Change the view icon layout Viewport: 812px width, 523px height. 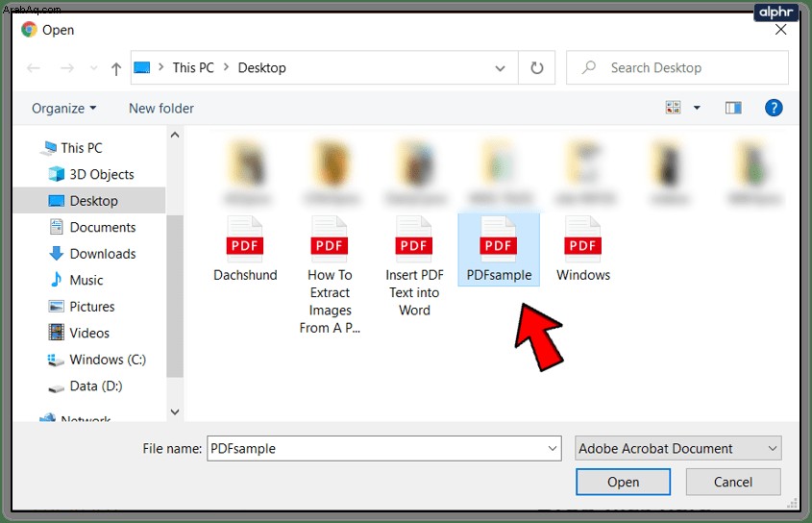click(x=673, y=108)
